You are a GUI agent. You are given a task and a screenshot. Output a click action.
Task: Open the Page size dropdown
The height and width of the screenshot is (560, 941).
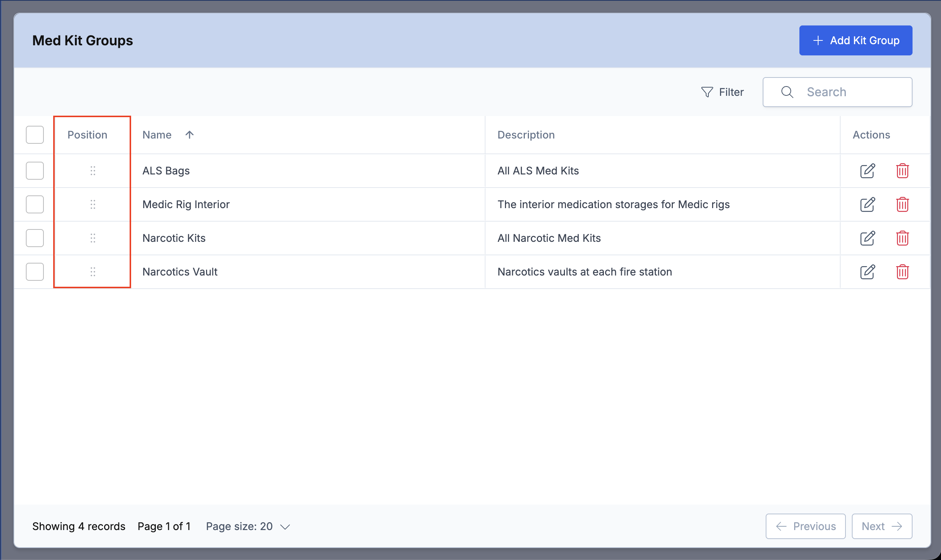coord(248,526)
